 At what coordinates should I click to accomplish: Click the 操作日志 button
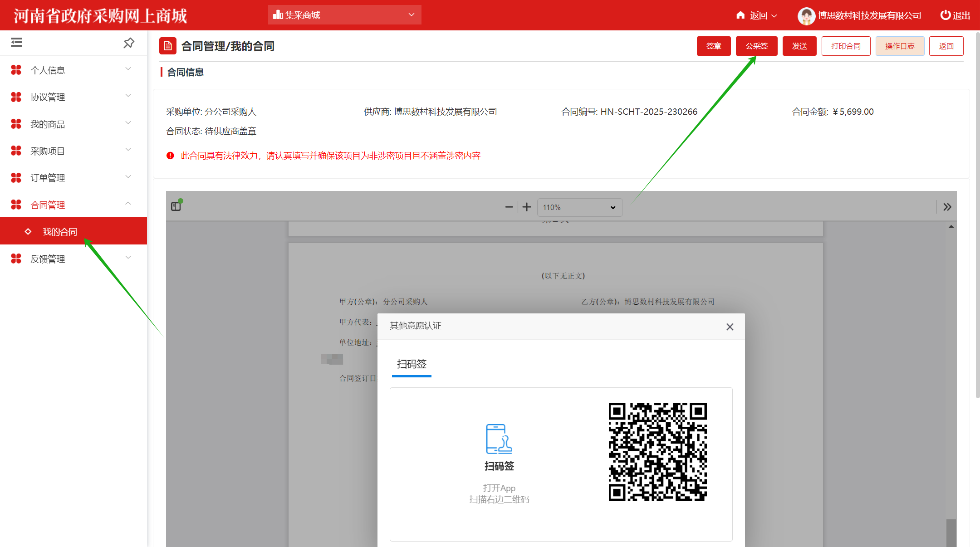(x=900, y=46)
